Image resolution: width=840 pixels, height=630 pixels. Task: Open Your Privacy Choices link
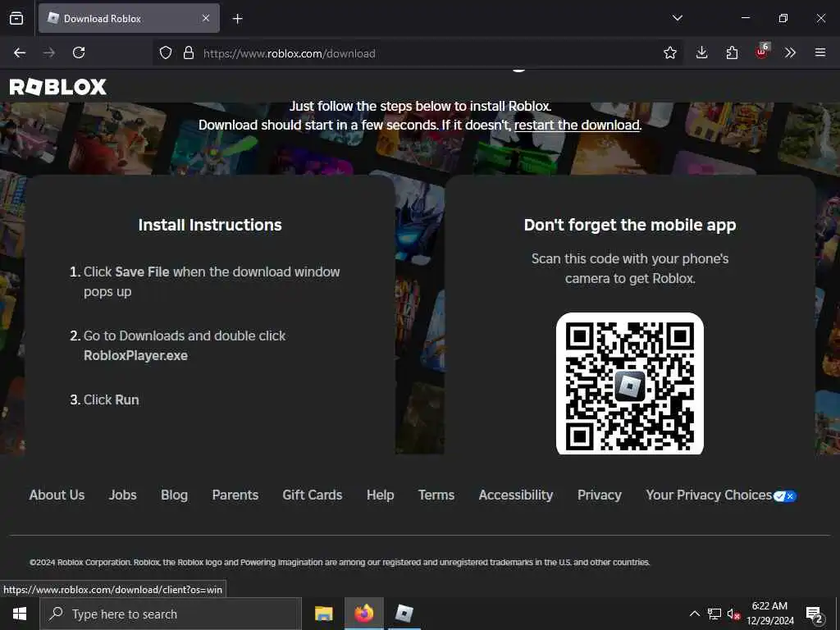tap(721, 495)
